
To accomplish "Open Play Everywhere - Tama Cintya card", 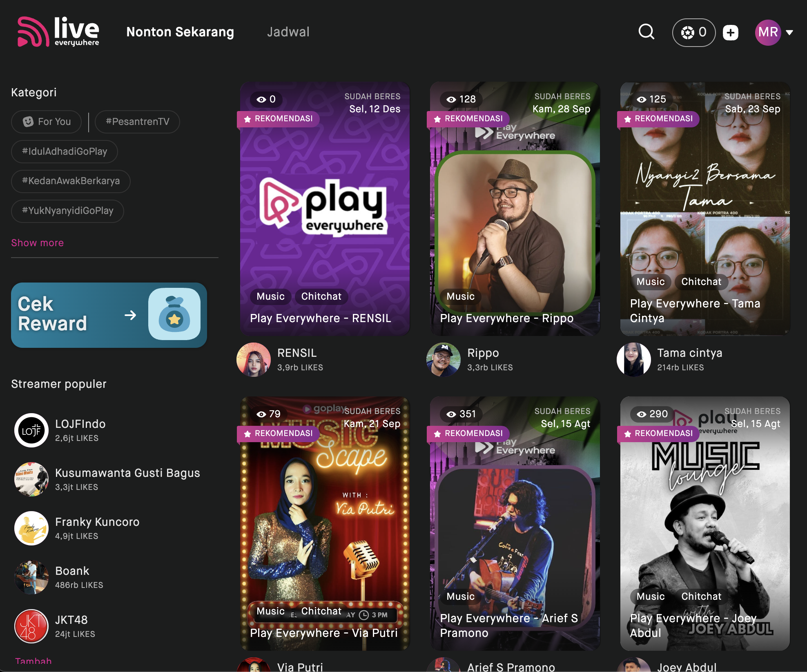I will (x=705, y=209).
